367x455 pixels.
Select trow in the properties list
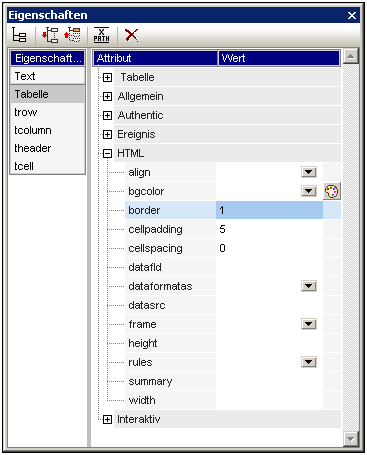[47, 112]
